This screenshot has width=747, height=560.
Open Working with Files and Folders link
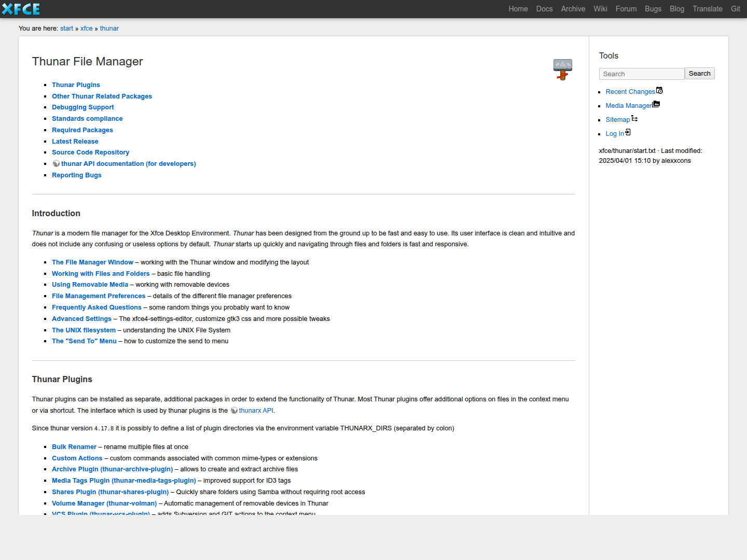pyautogui.click(x=101, y=274)
